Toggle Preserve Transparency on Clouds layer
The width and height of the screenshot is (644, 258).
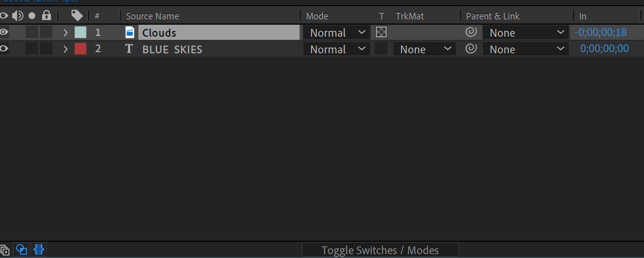[x=381, y=32]
